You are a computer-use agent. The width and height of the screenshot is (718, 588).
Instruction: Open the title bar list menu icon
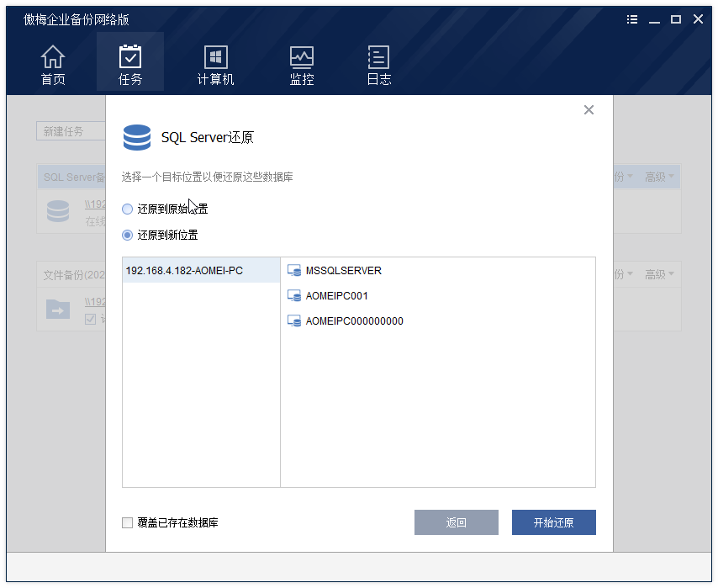632,19
